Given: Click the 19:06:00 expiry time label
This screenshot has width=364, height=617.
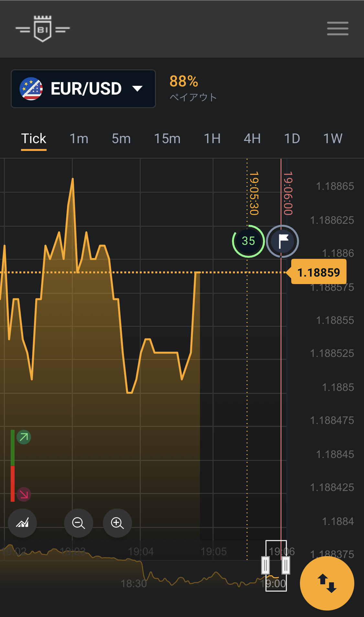Looking at the screenshot, I should [288, 193].
